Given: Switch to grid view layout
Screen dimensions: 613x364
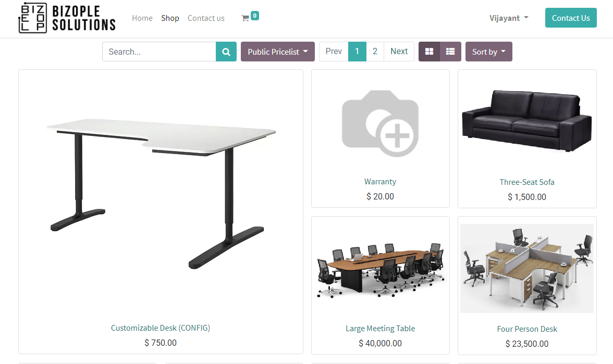Looking at the screenshot, I should coord(430,52).
